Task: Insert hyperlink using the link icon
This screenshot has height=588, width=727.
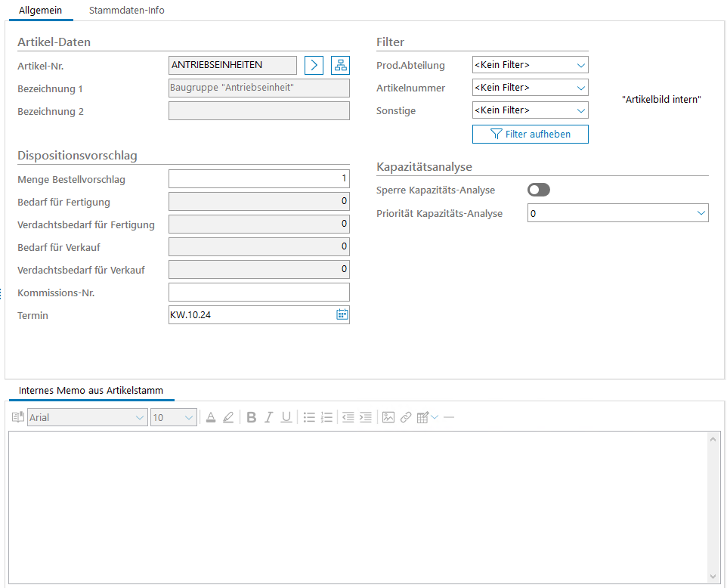Action: point(406,417)
